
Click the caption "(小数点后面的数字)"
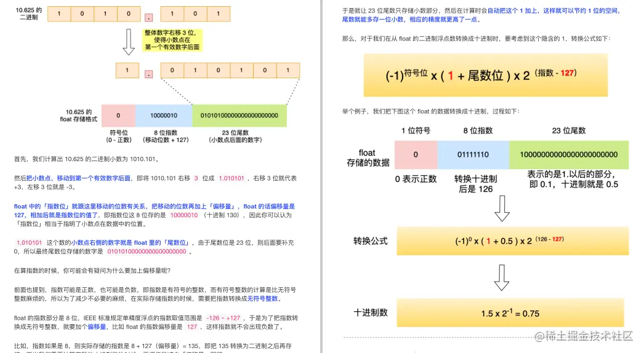point(235,140)
